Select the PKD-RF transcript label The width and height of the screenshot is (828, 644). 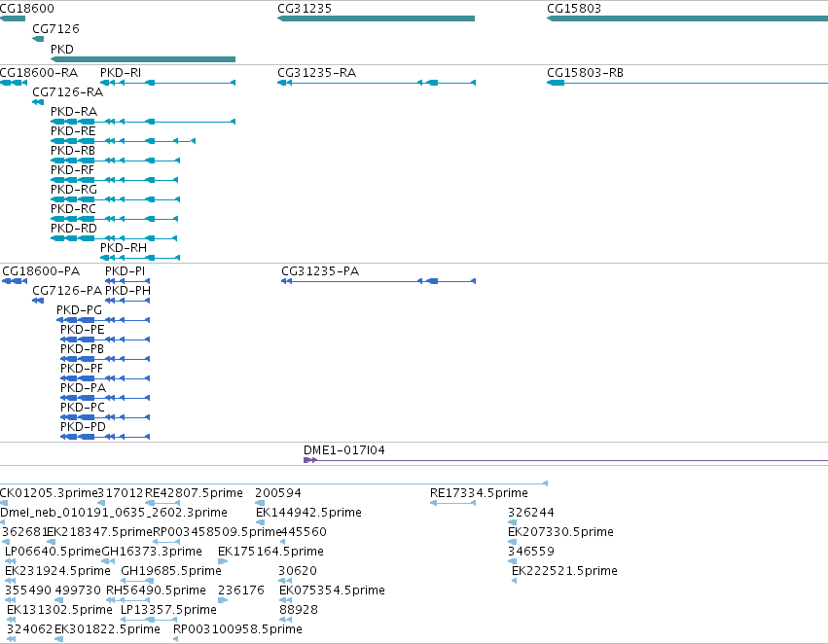pyautogui.click(x=72, y=170)
